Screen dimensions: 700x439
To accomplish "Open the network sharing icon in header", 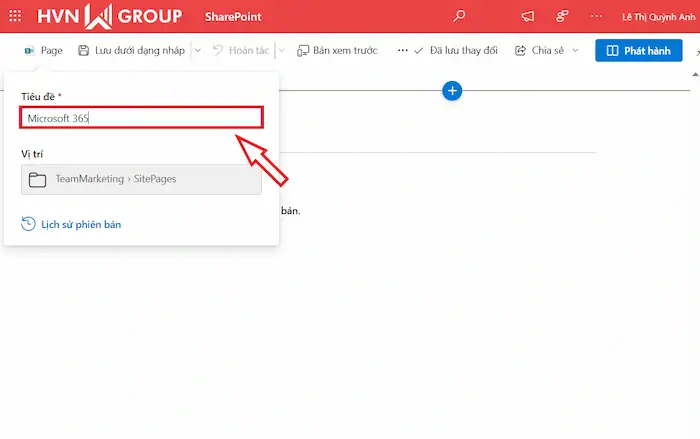I will [562, 16].
